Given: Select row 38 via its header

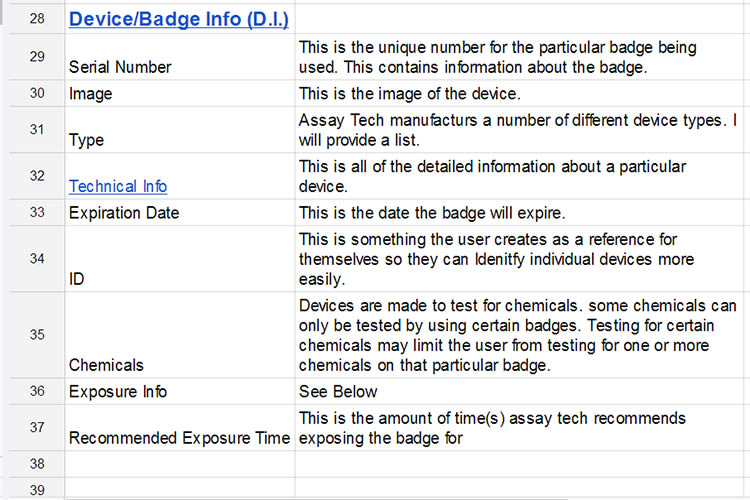Looking at the screenshot, I should pos(37,464).
